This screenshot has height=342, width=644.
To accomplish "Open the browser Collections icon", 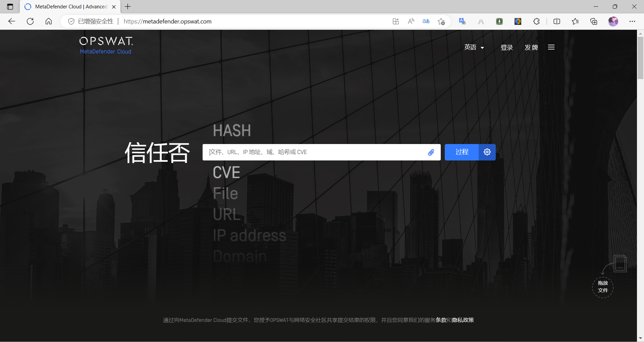I will [x=594, y=21].
